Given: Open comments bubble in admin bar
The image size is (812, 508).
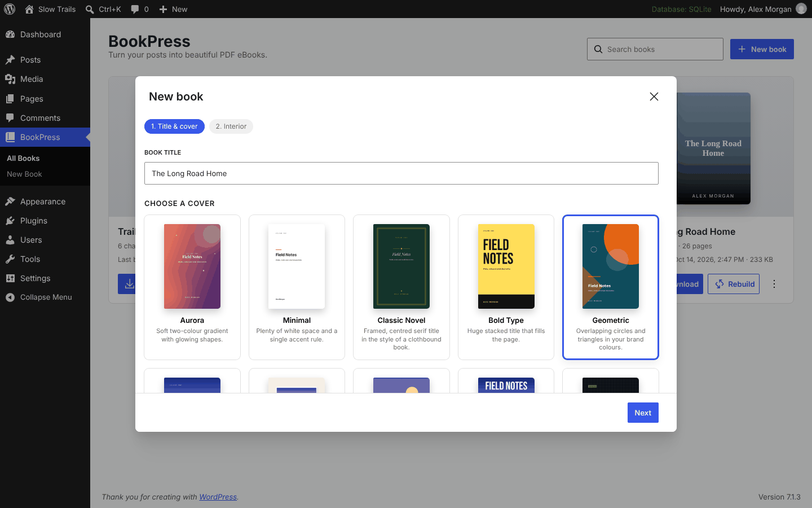Looking at the screenshot, I should point(140,9).
